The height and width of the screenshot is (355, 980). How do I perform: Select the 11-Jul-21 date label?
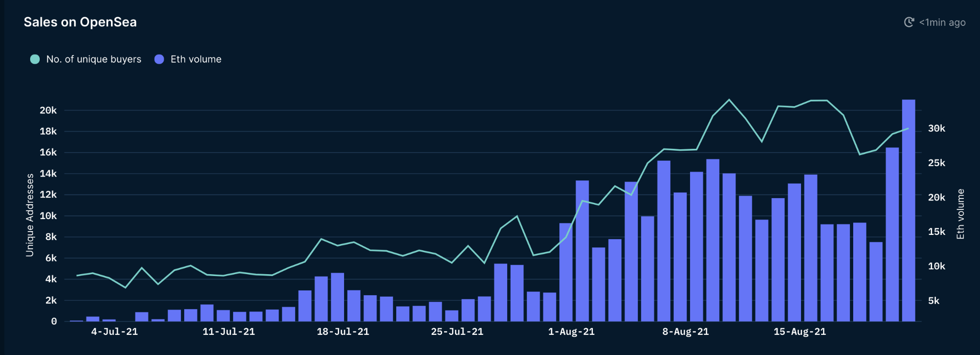[x=229, y=332]
